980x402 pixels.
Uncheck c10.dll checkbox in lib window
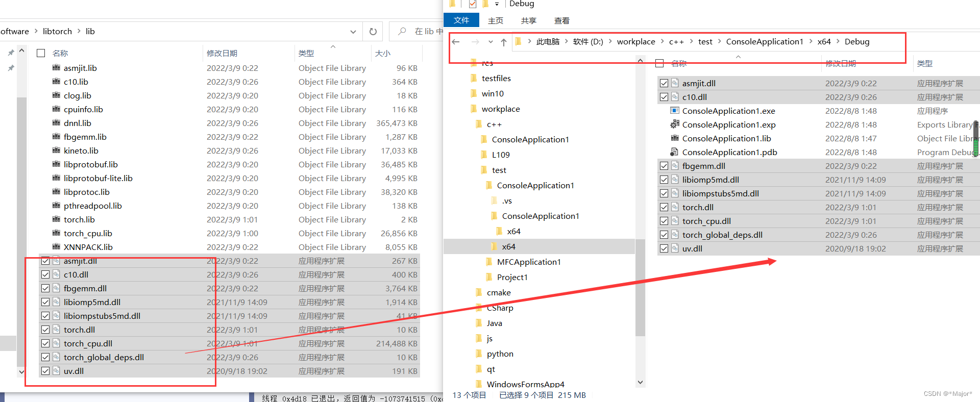coord(45,274)
